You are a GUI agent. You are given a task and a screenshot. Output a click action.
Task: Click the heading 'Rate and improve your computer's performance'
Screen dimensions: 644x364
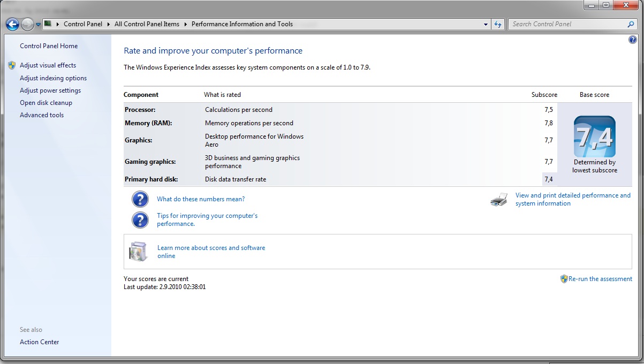point(213,51)
